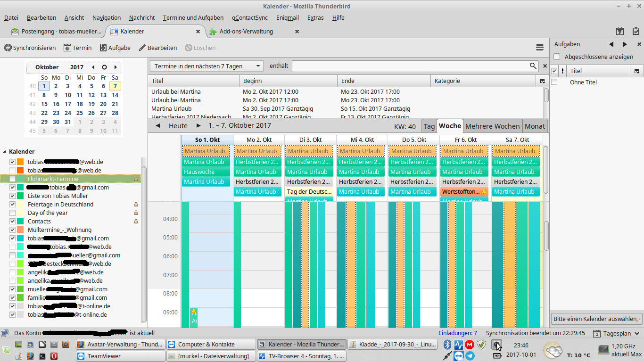The height and width of the screenshot is (362, 644).
Task: Open Telegram from system tray
Action: [x=470, y=356]
